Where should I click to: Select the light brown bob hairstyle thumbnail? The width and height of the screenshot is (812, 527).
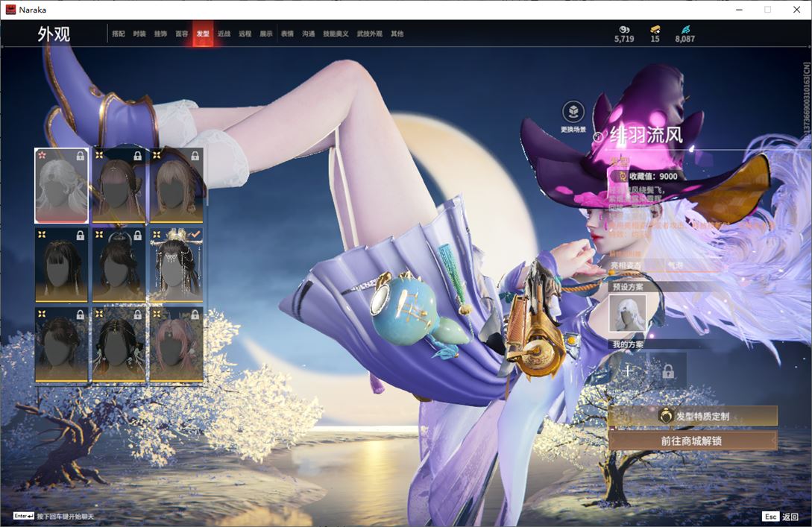176,186
